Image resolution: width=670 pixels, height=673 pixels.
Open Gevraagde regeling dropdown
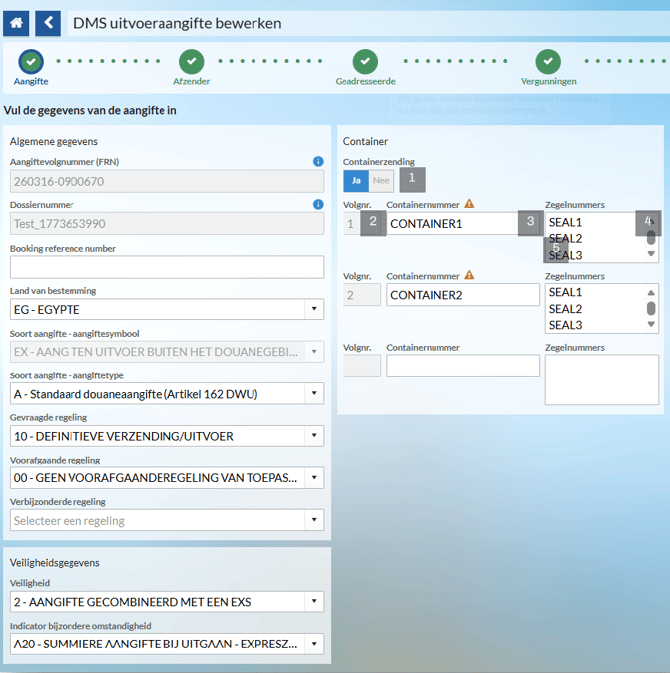tap(314, 436)
